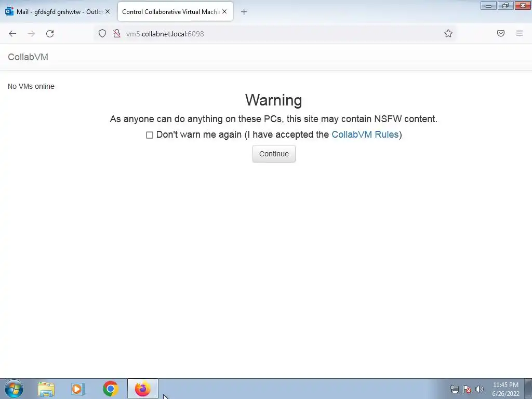Open the Windows Start menu
The height and width of the screenshot is (399, 532).
14,389
